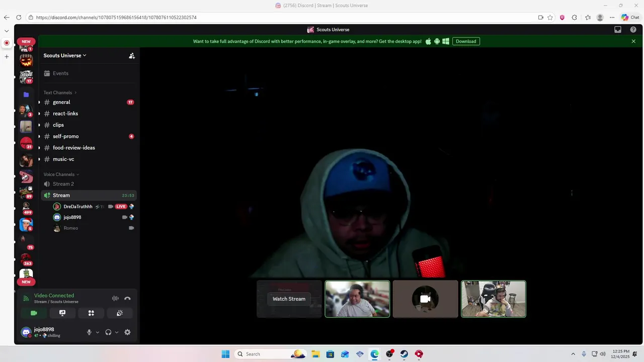Click the top NEW unread mentions pill

coord(26,42)
